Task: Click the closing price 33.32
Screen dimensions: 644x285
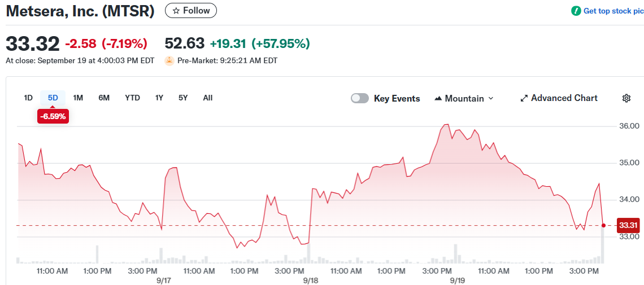Action: 33,44
